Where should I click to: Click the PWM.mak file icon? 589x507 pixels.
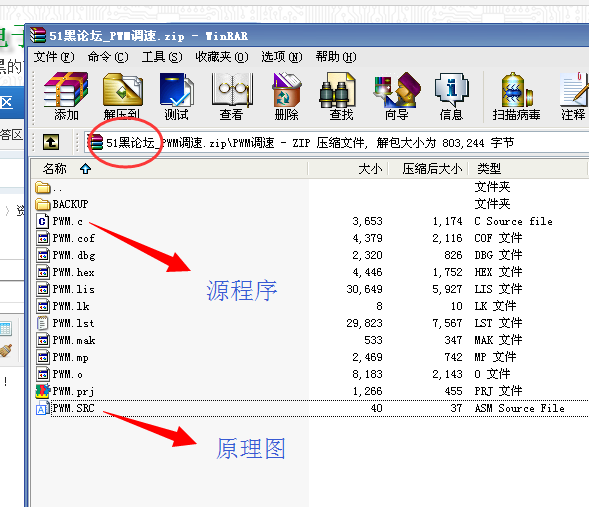[42, 340]
